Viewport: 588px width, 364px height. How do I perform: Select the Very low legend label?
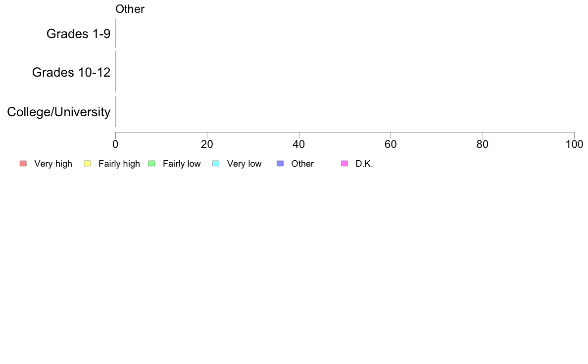click(x=244, y=164)
